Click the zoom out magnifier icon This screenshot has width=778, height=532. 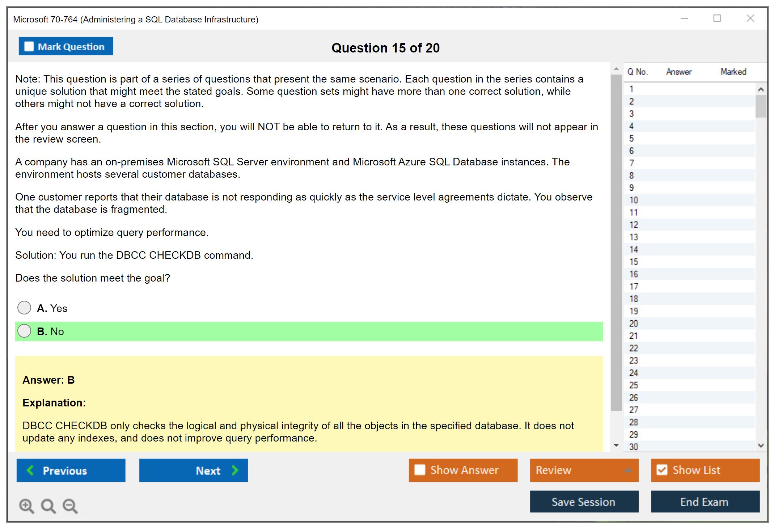click(x=70, y=505)
